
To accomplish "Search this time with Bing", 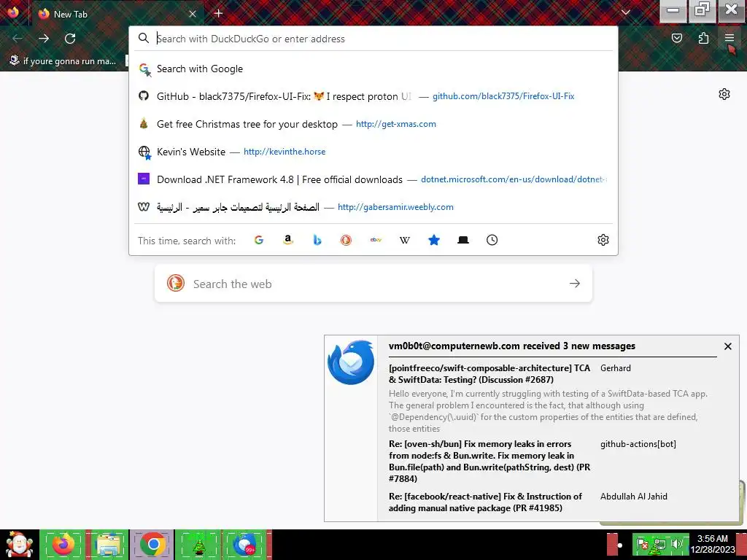I will (x=317, y=240).
